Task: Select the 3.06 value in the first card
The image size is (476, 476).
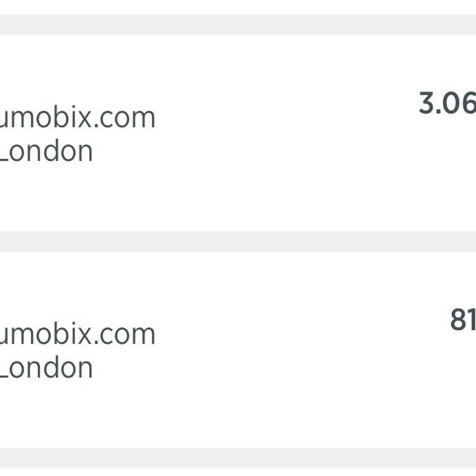Action: pos(447,104)
